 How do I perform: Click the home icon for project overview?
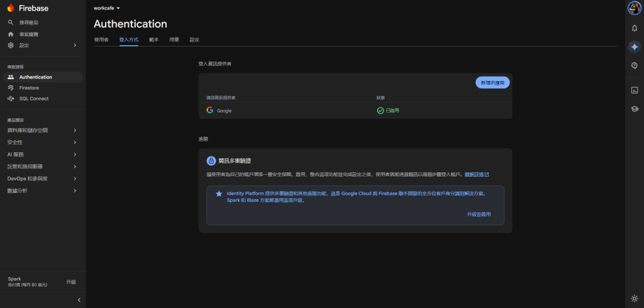[11, 34]
